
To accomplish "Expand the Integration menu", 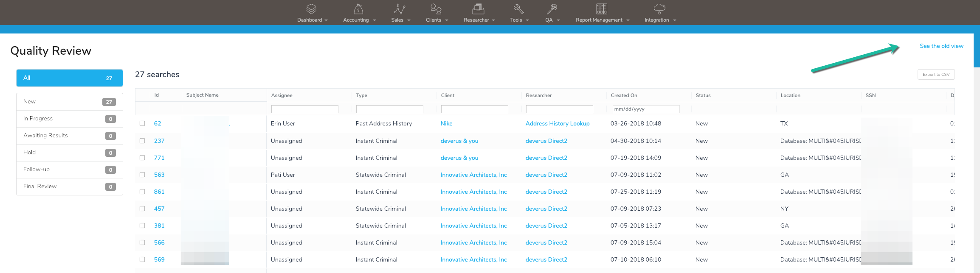I will point(660,20).
